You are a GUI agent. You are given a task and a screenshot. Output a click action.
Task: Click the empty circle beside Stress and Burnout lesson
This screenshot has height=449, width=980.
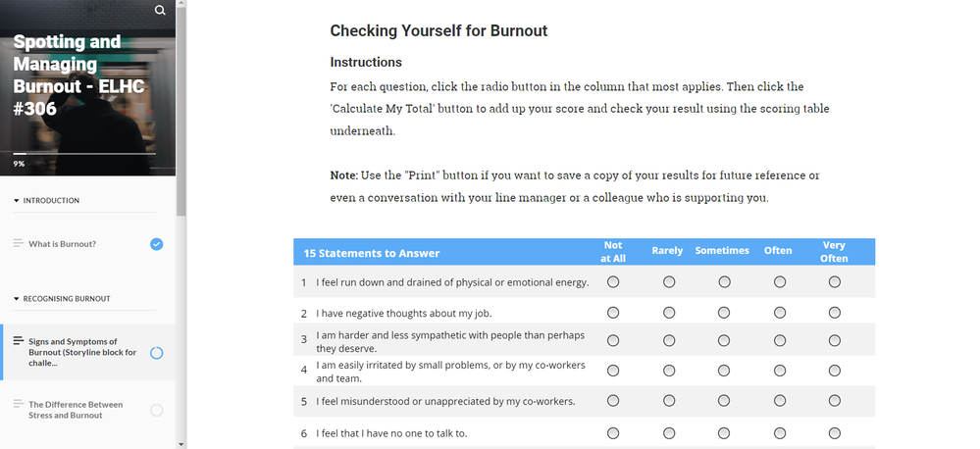[157, 410]
